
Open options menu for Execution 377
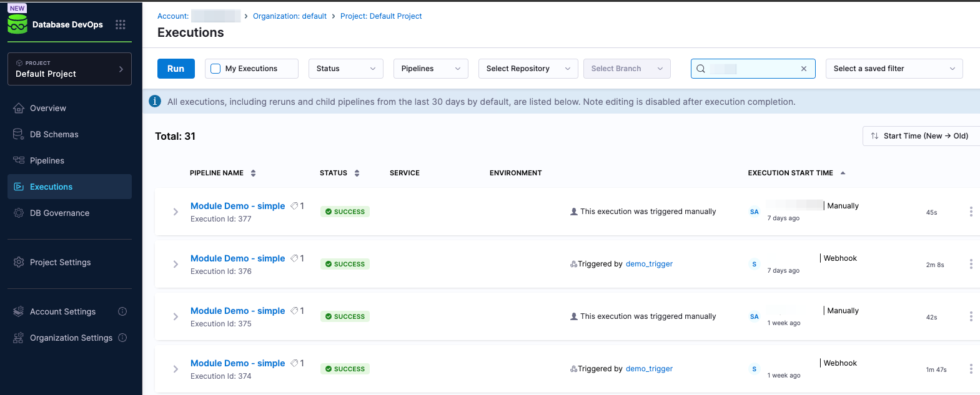coord(971,212)
